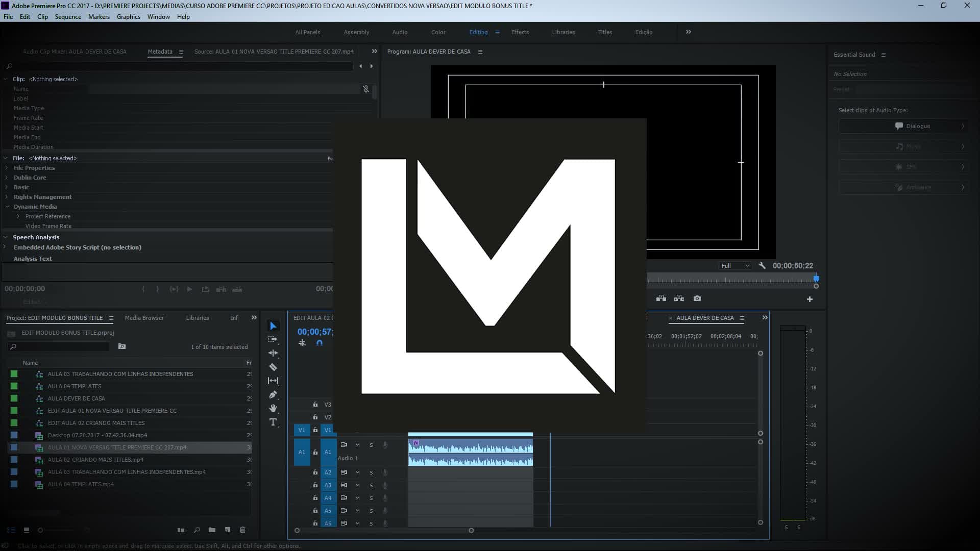Screen dimensions: 980x551
Task: Open the Markers menu
Action: [x=99, y=16]
